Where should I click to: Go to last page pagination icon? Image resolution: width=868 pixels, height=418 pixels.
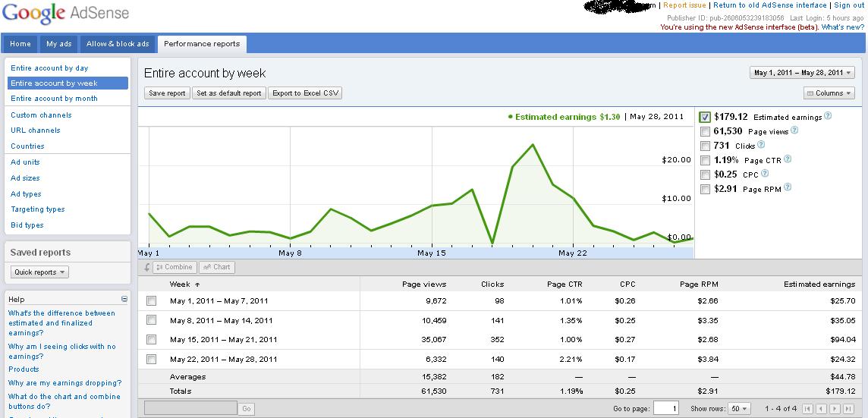848,409
